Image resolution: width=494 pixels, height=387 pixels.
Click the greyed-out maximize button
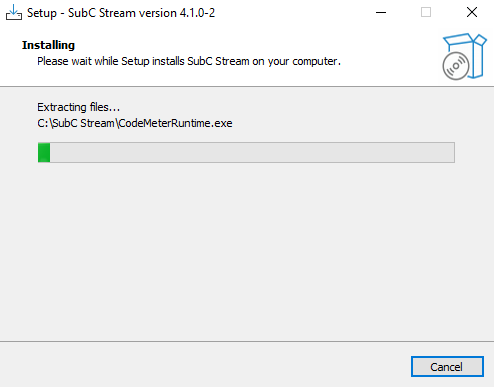point(426,13)
